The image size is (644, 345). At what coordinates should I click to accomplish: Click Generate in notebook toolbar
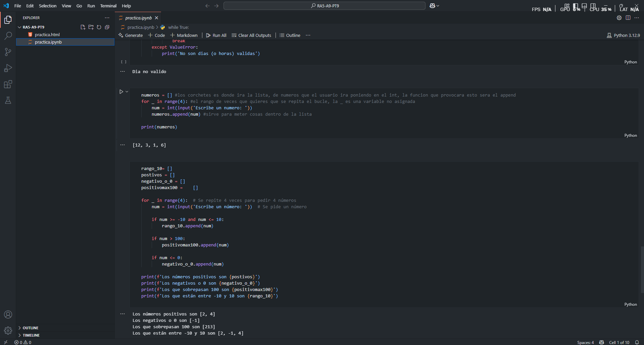pos(131,35)
